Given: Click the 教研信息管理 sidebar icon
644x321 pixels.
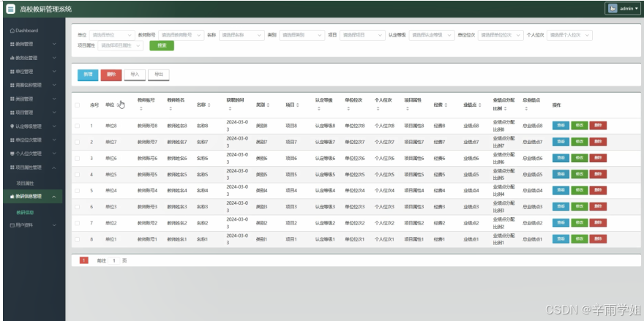Looking at the screenshot, I should point(12,197).
